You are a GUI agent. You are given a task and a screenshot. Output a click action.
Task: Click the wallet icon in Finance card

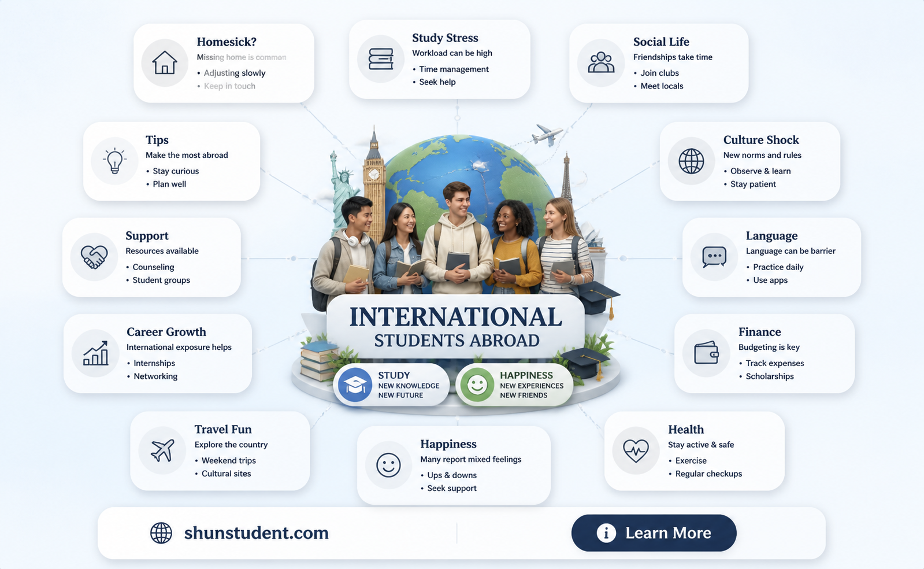[706, 353]
